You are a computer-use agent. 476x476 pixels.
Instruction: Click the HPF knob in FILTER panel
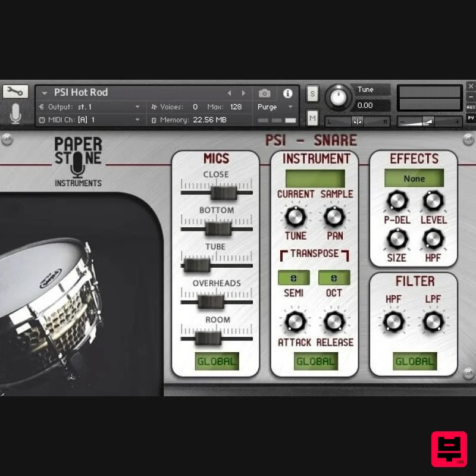(393, 321)
